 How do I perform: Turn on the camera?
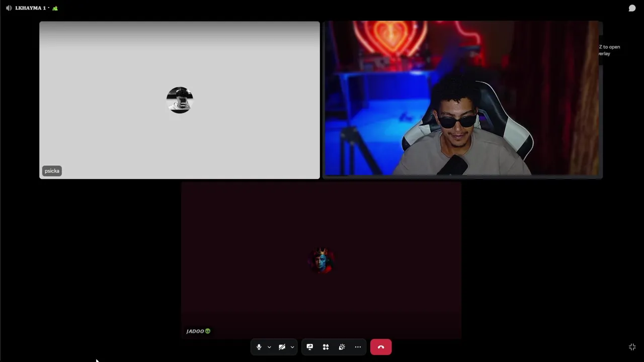tap(282, 347)
